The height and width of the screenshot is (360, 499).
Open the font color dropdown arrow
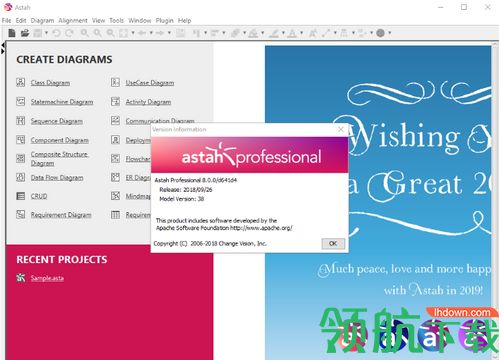[x=301, y=33]
